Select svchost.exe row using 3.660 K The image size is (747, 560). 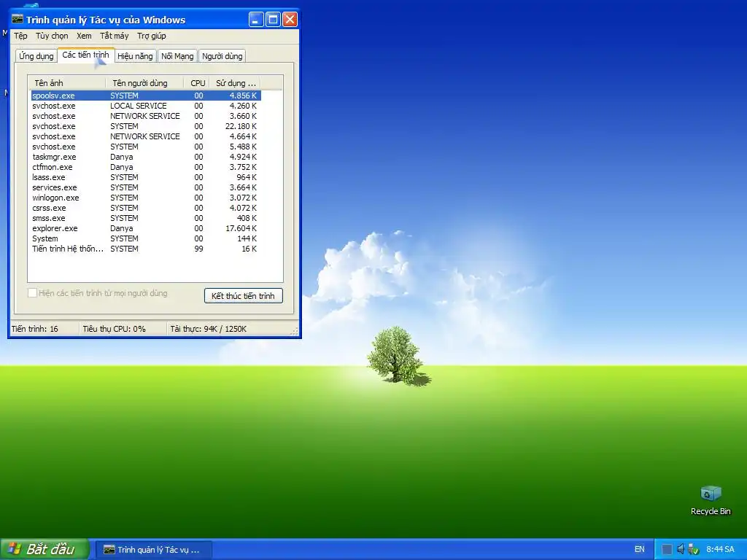click(145, 116)
